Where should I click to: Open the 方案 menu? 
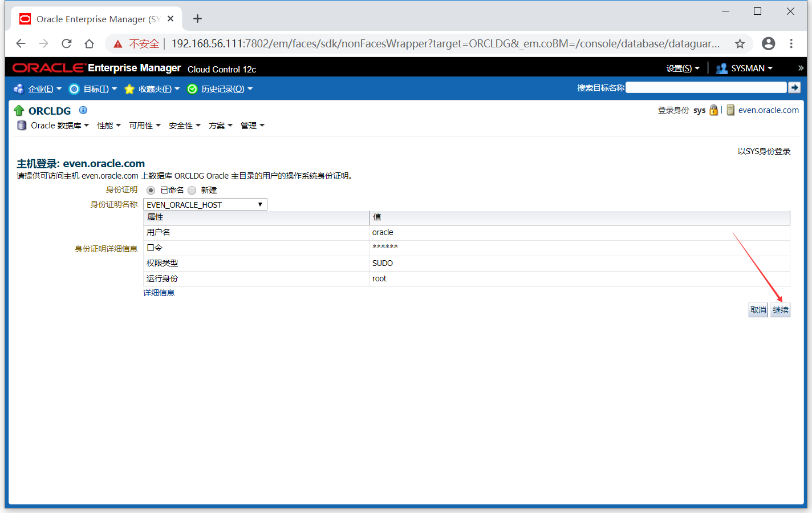(221, 126)
